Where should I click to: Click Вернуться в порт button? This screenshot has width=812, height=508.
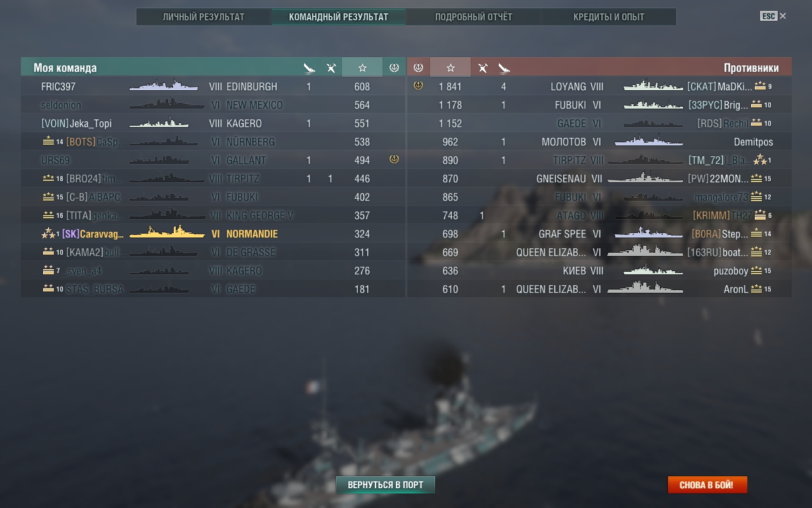pos(386,485)
